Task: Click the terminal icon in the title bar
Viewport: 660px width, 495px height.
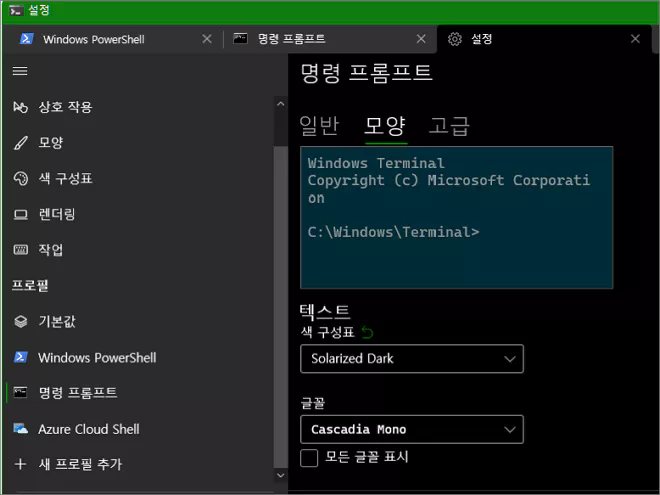Action: pos(16,10)
